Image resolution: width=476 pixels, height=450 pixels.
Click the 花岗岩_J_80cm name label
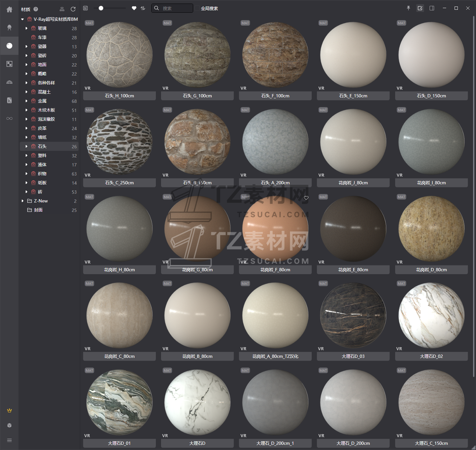coord(353,183)
